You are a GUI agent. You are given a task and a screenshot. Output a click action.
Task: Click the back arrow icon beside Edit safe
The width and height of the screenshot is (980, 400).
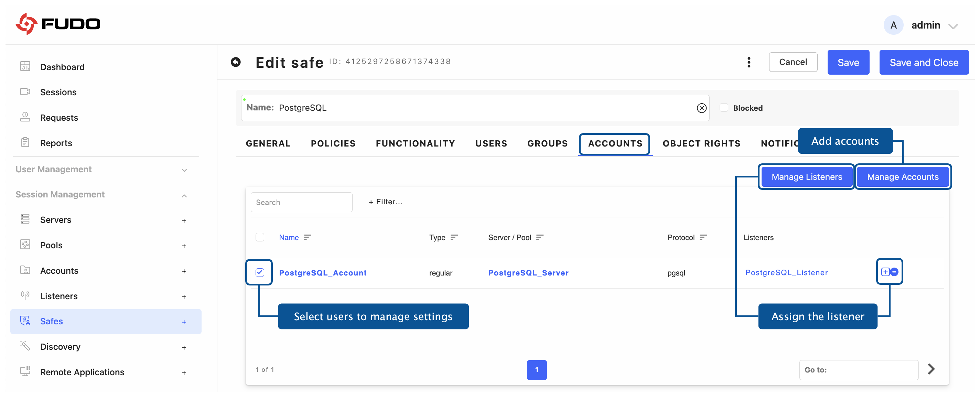236,62
